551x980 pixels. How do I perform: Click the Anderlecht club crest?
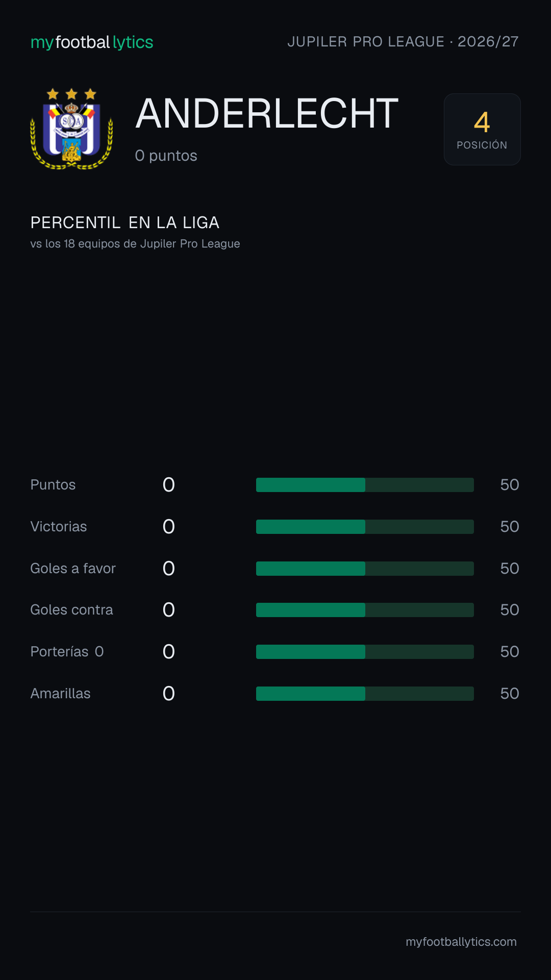(x=71, y=129)
